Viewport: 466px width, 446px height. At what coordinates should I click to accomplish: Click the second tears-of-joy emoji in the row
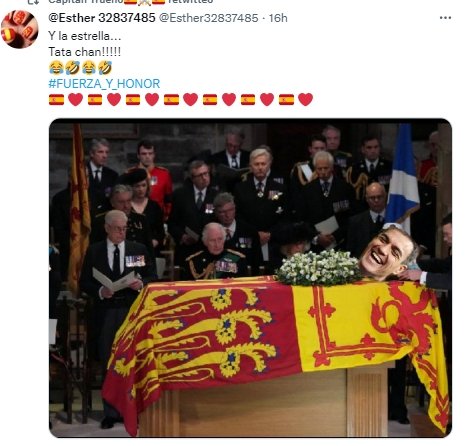89,68
